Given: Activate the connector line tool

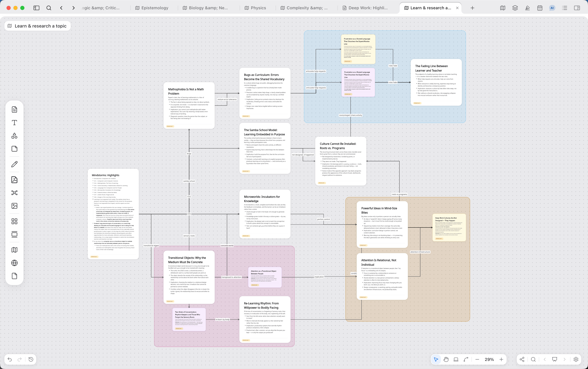Looking at the screenshot, I should click(x=466, y=359).
